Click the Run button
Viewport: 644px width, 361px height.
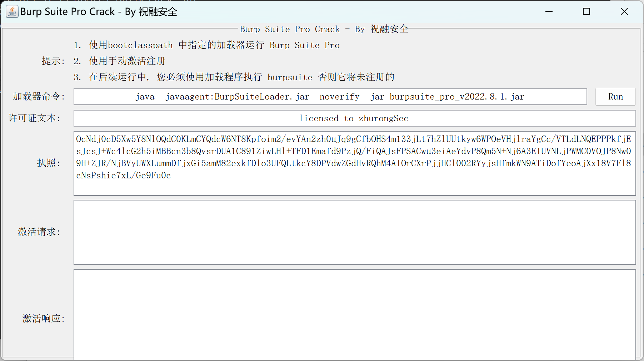pyautogui.click(x=615, y=97)
